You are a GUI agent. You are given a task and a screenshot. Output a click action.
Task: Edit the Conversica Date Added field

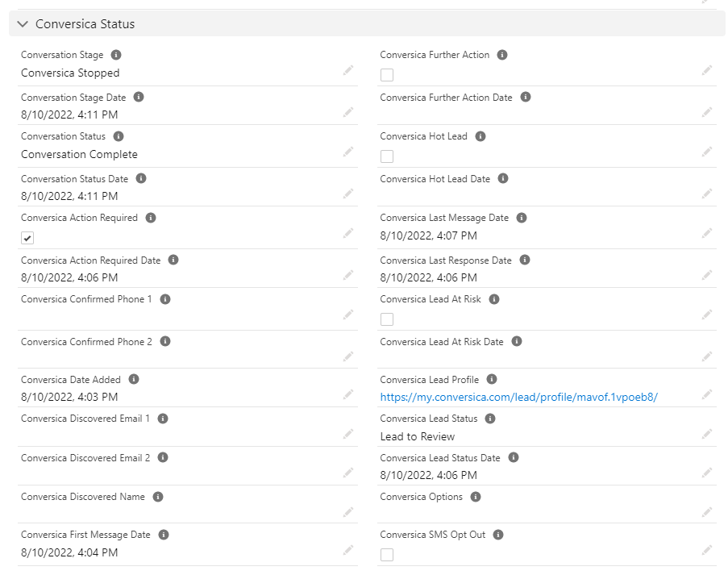coord(348,394)
